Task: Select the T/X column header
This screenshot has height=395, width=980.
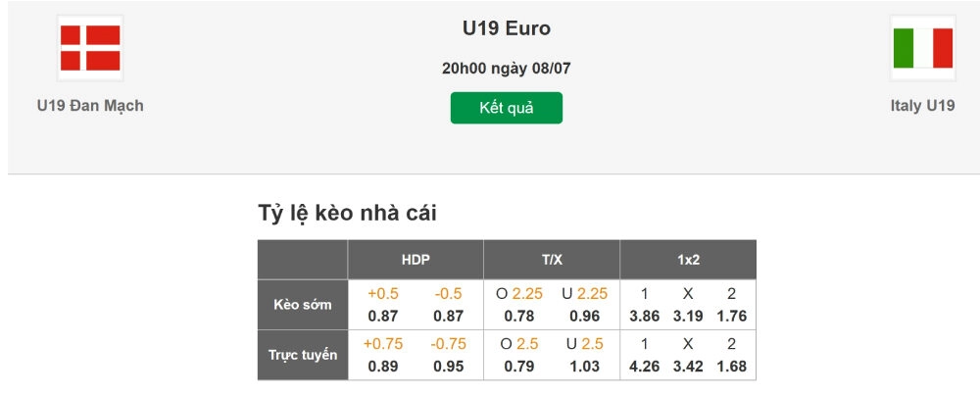Action: coord(552,260)
